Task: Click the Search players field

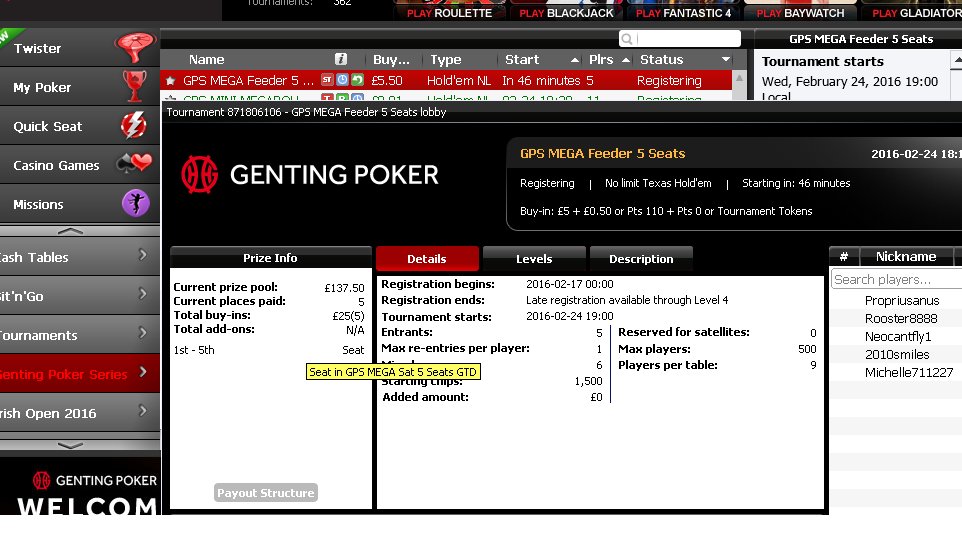Action: click(x=896, y=279)
